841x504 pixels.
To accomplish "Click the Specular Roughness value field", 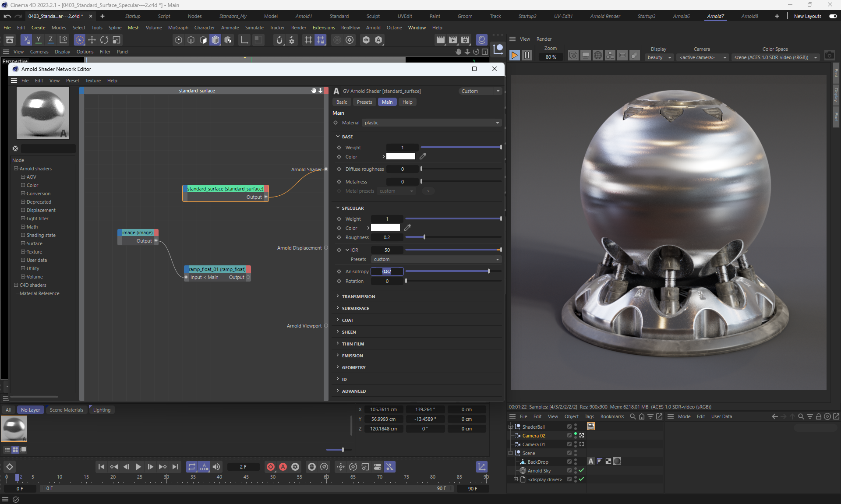I will pyautogui.click(x=387, y=237).
